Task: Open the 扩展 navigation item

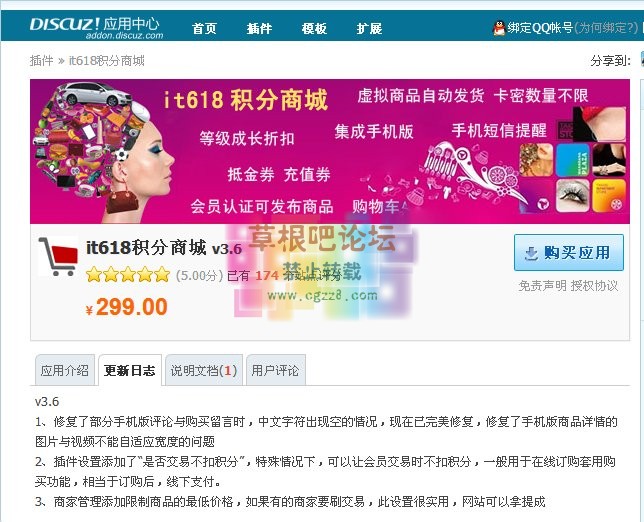Action: pyautogui.click(x=369, y=28)
